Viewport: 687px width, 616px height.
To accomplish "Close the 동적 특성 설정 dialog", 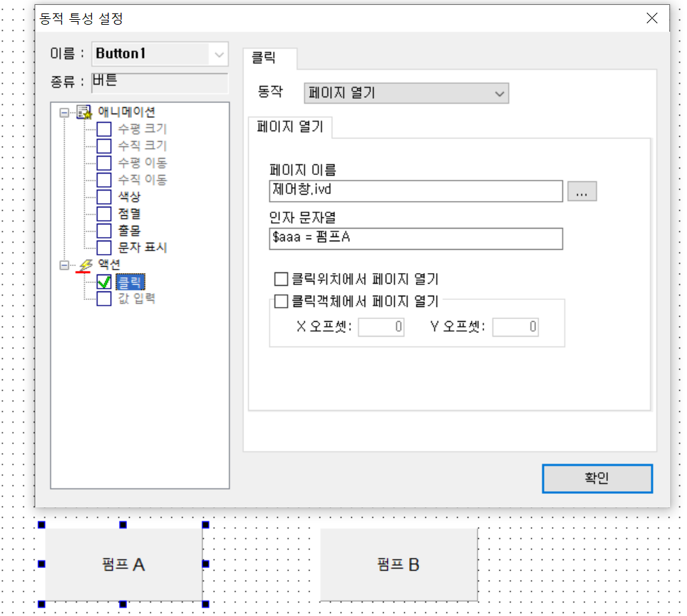I will pyautogui.click(x=652, y=18).
